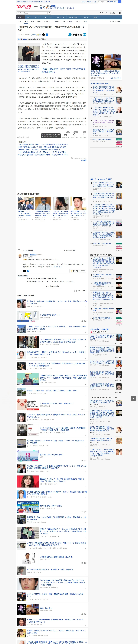The width and height of the screenshot is (138, 644).
Task: Select the 国内 category tab
Action: pyautogui.click(x=26, y=21)
